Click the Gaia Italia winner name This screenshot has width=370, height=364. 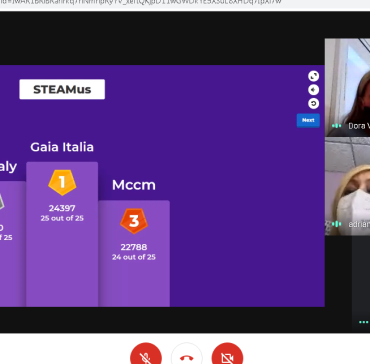click(x=62, y=147)
